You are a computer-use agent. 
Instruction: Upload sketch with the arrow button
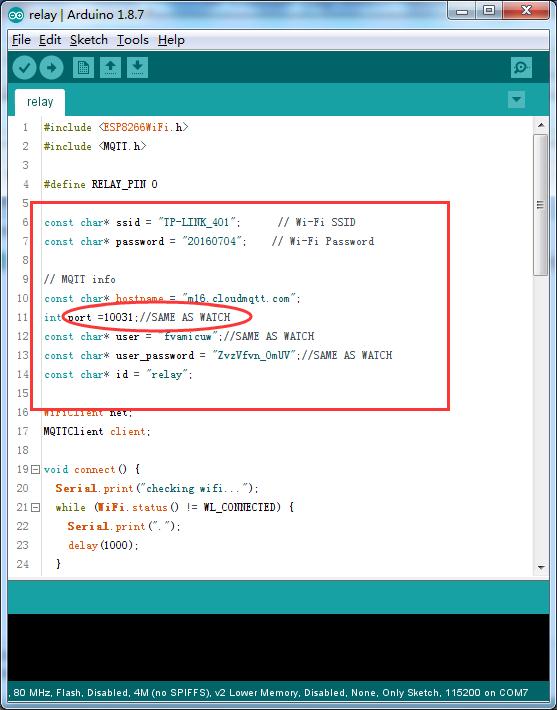52,68
